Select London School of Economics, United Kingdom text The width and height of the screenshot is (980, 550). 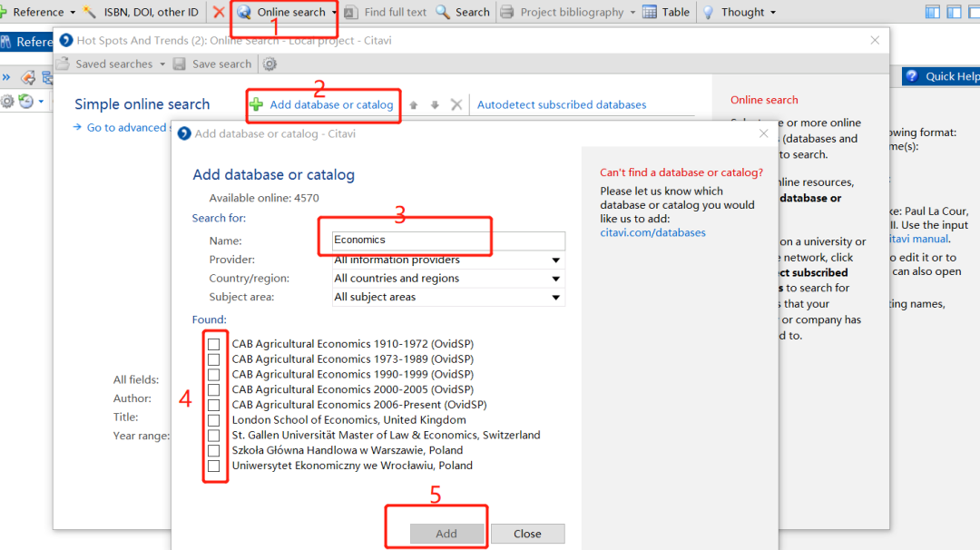click(x=348, y=420)
